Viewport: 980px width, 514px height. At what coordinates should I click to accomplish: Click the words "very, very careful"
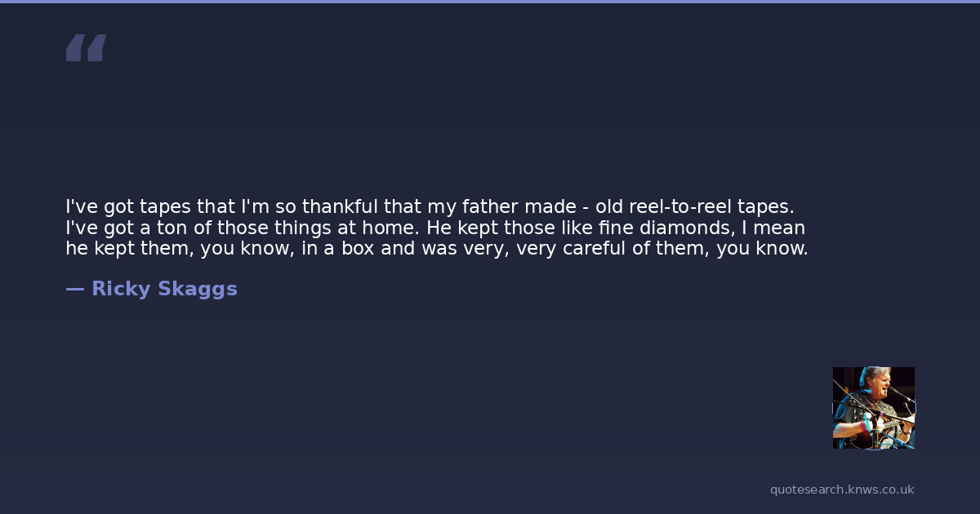533,248
